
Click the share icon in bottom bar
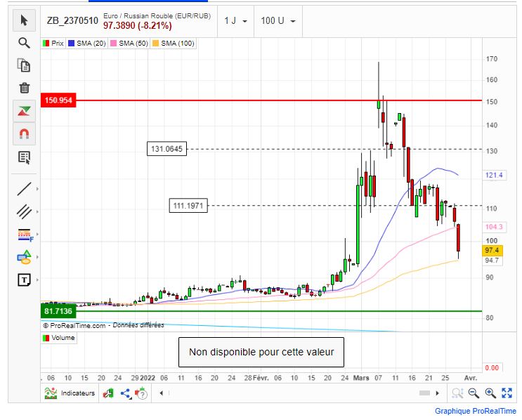coord(126,393)
